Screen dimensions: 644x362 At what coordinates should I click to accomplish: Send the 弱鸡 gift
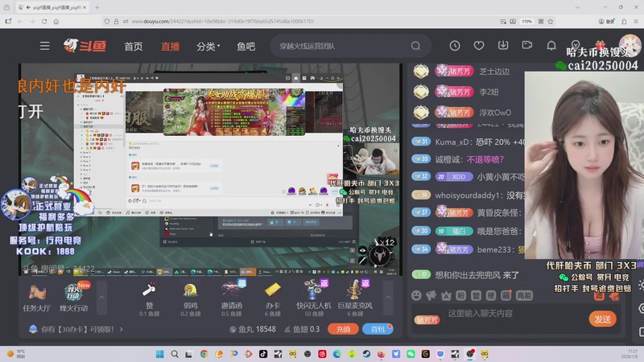(x=190, y=299)
